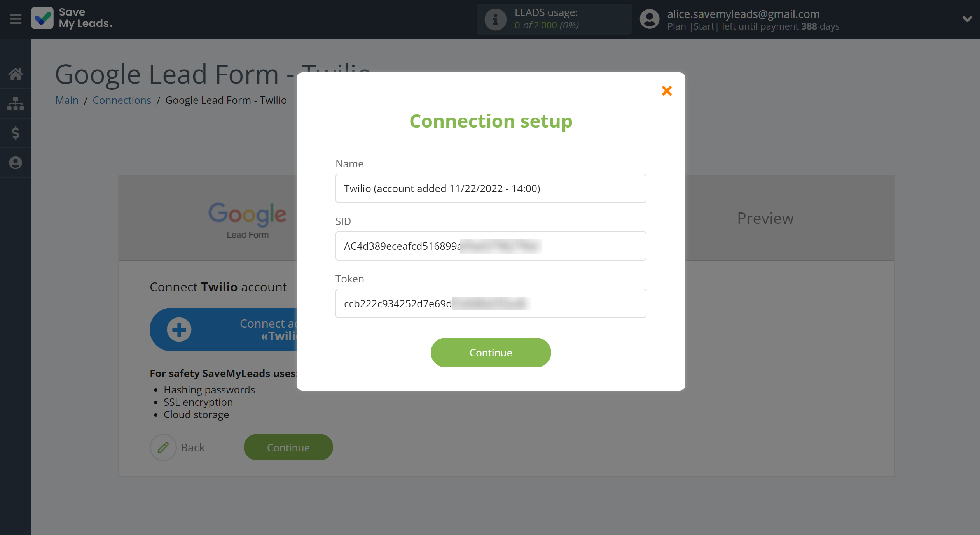Click the Main breadcrumb navigation link
The image size is (980, 535).
66,100
